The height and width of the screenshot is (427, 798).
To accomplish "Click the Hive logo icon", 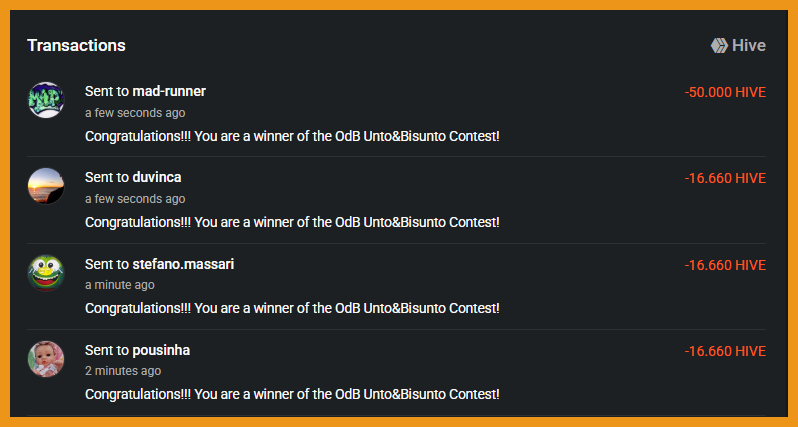I will [719, 45].
